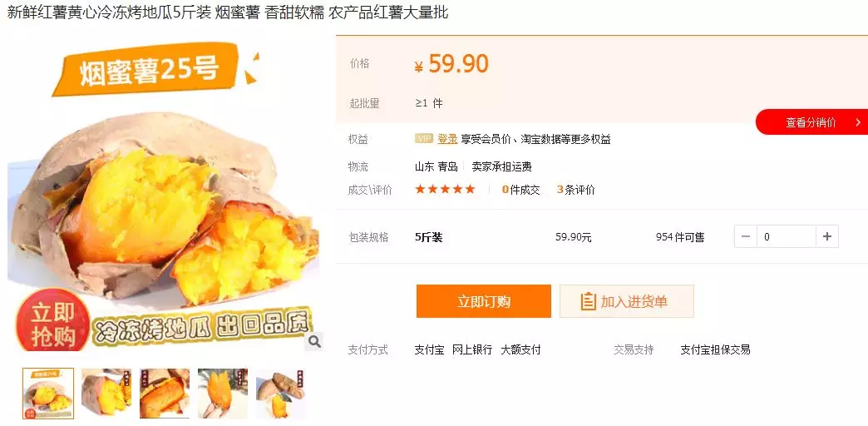
Task: Select the first product thumbnail
Action: click(x=48, y=394)
